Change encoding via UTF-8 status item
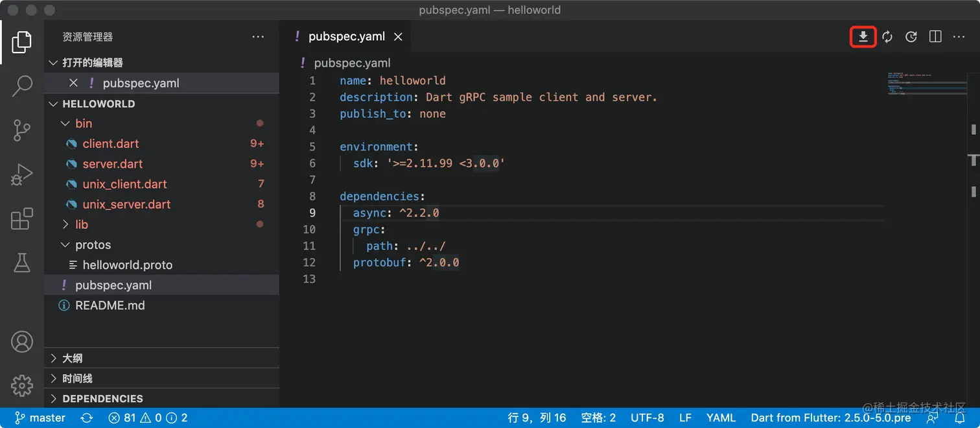This screenshot has width=980, height=428. click(x=647, y=418)
